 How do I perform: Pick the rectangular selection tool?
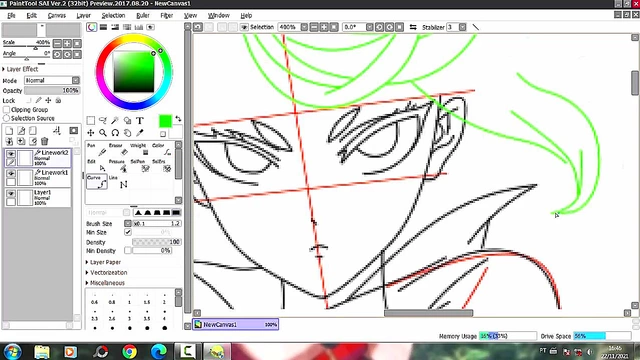tap(91, 120)
